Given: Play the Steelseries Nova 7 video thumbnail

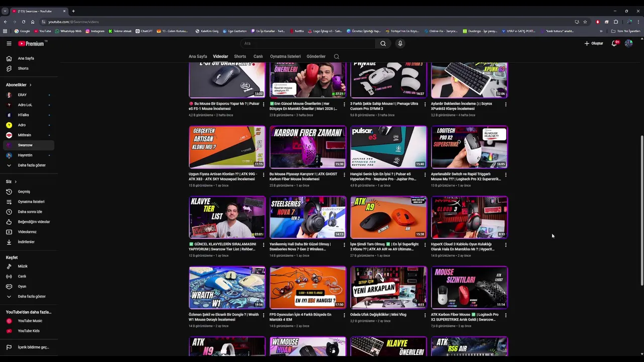Looking at the screenshot, I should 308,217.
